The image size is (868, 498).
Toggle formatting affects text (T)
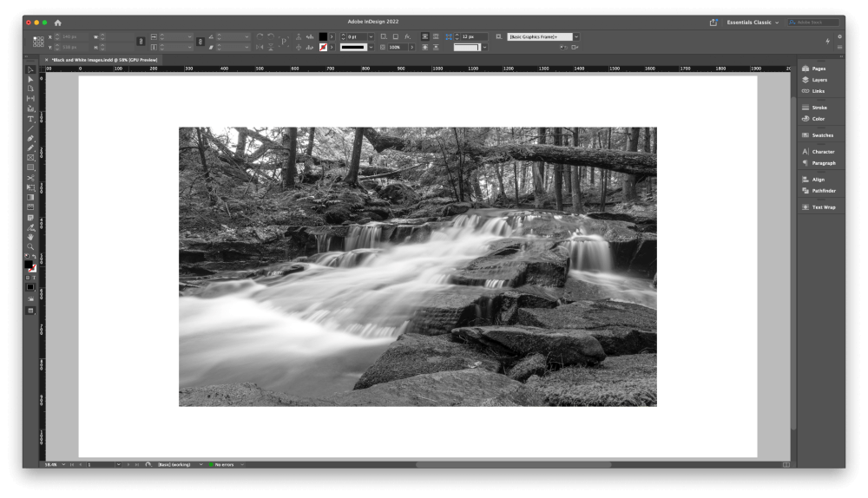pos(33,278)
